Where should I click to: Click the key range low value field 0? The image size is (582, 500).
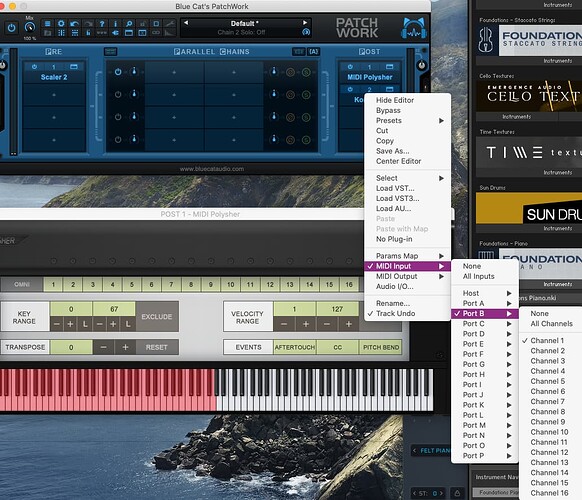pyautogui.click(x=71, y=309)
